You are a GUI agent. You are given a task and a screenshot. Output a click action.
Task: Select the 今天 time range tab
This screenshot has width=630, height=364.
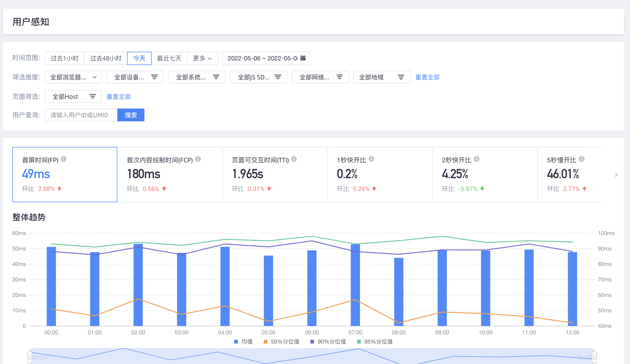(x=139, y=58)
